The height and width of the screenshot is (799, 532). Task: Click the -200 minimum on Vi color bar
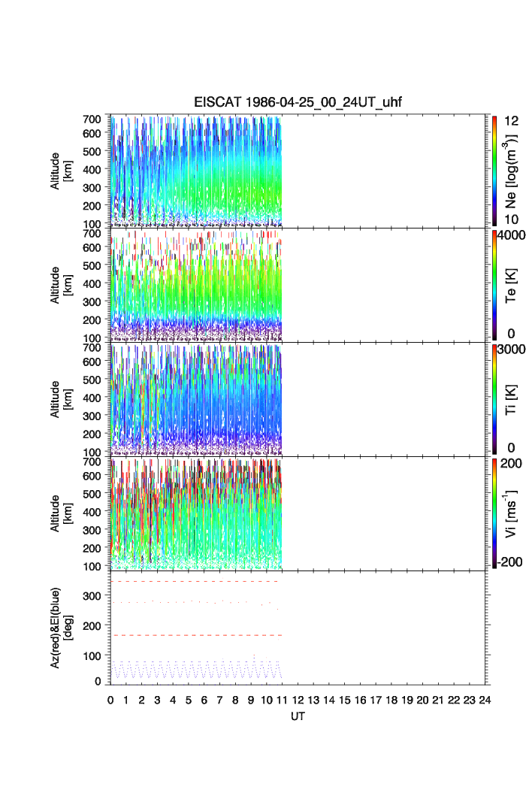pos(509,562)
